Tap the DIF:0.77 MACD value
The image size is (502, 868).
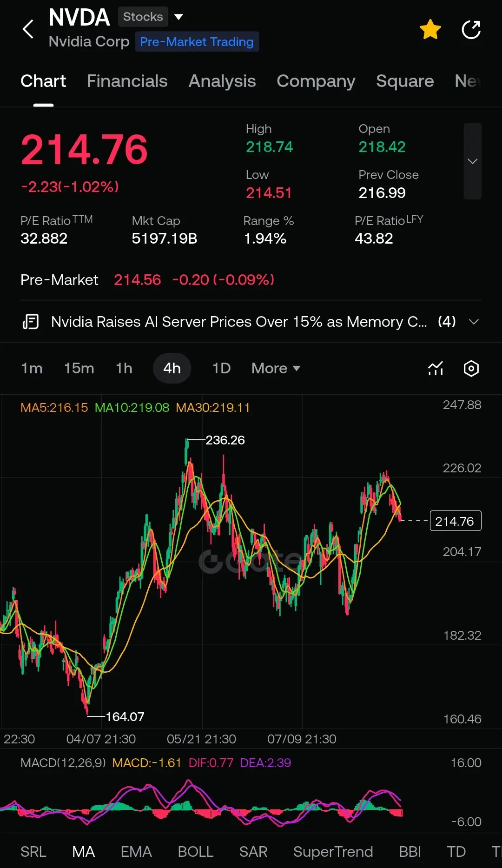(211, 762)
